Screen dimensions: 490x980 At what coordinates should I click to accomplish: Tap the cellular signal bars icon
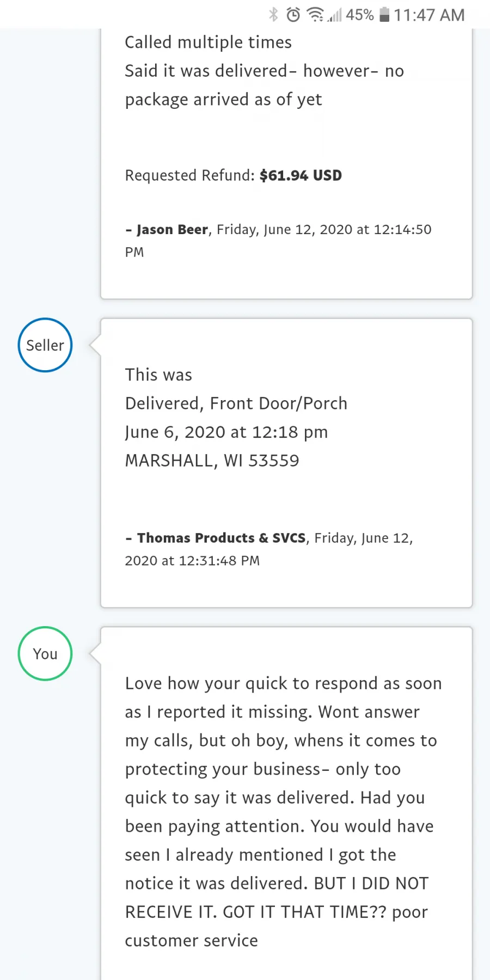point(335,15)
